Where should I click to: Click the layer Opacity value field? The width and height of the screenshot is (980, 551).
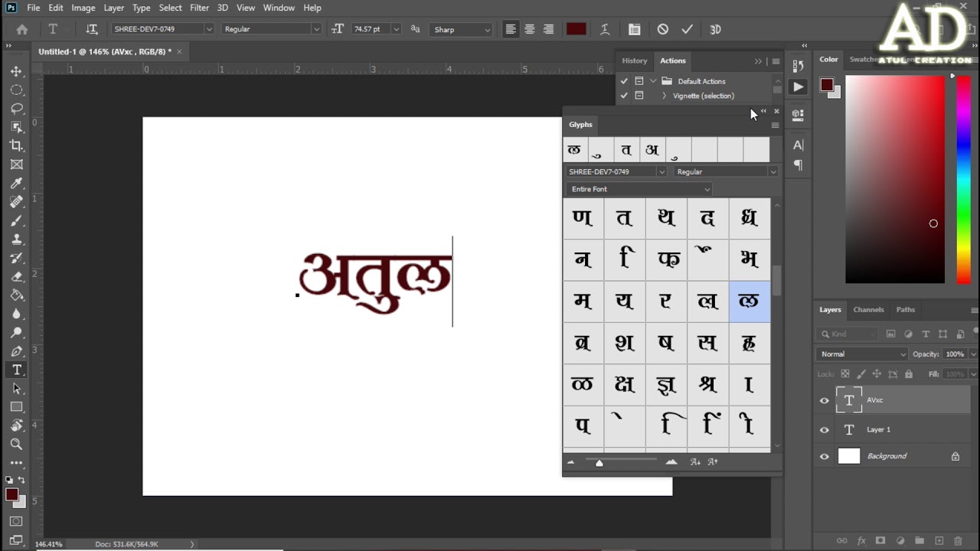point(955,354)
